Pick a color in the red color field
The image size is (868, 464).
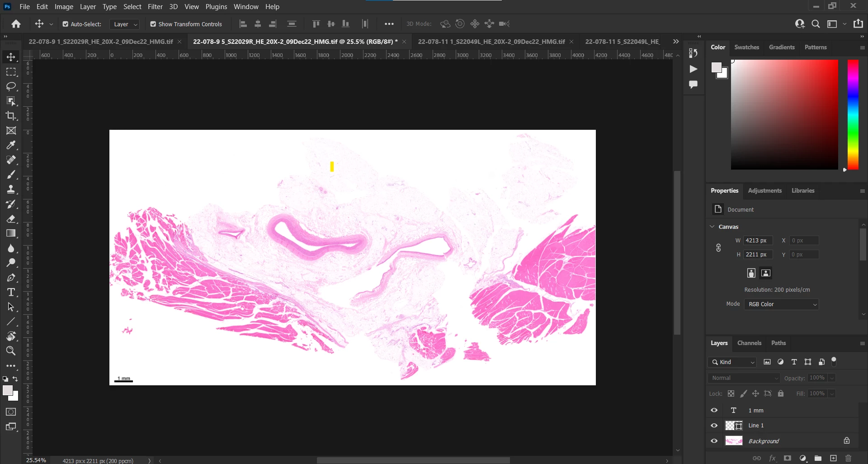tap(784, 115)
